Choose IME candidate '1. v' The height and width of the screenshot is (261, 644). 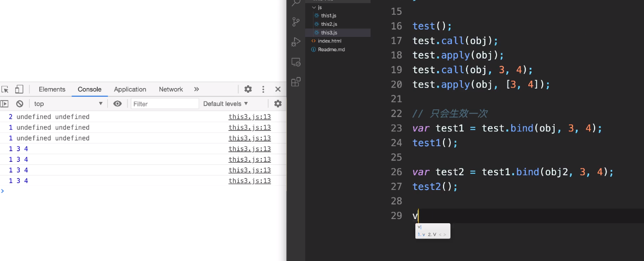421,234
